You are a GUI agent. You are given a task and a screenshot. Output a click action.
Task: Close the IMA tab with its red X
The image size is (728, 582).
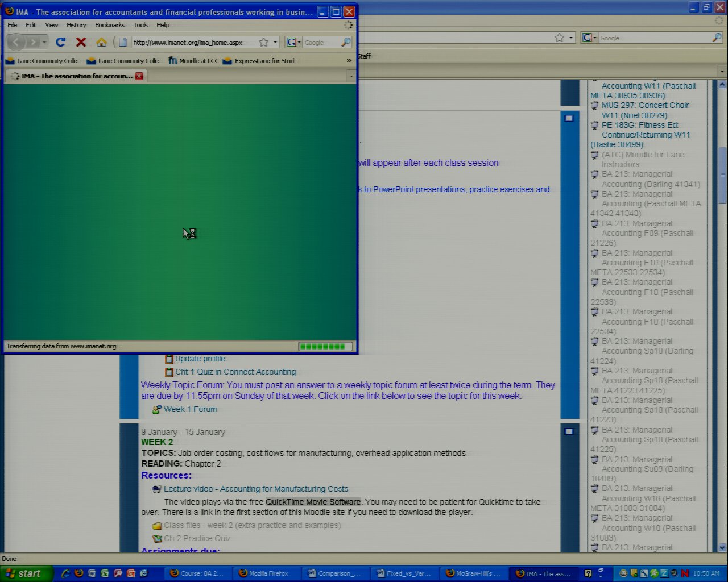[139, 76]
